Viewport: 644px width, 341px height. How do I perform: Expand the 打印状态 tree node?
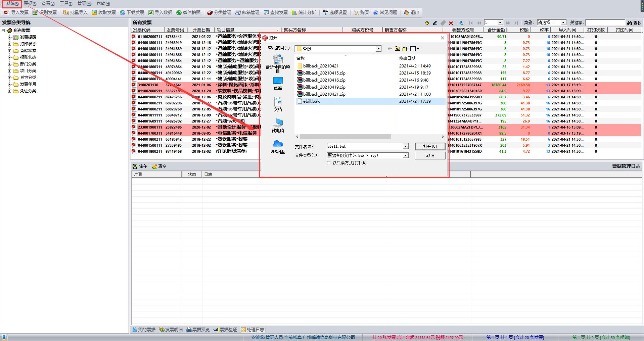tap(10, 44)
